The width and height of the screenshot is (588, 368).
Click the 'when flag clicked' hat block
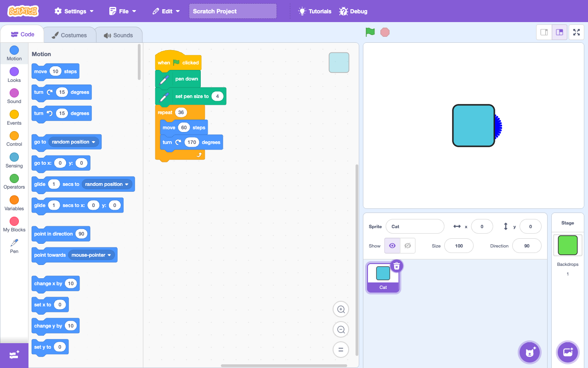click(178, 61)
